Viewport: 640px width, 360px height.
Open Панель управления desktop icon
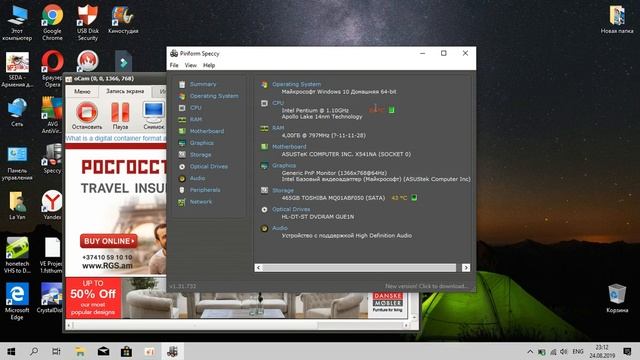coord(17,163)
